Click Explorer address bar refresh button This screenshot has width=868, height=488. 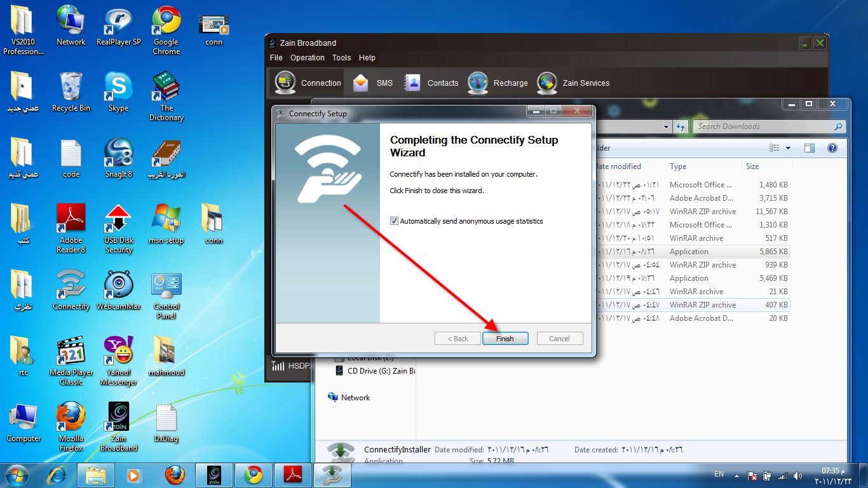coord(681,126)
